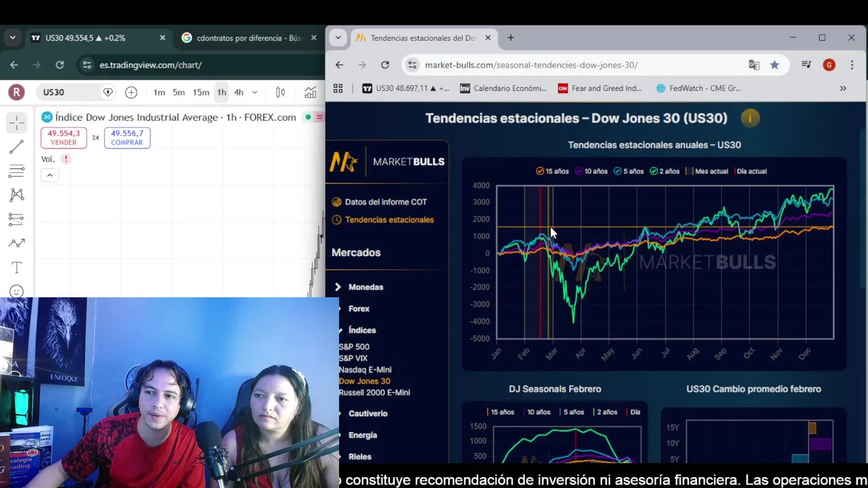Show more bookmarks with the double chevron

[x=843, y=88]
